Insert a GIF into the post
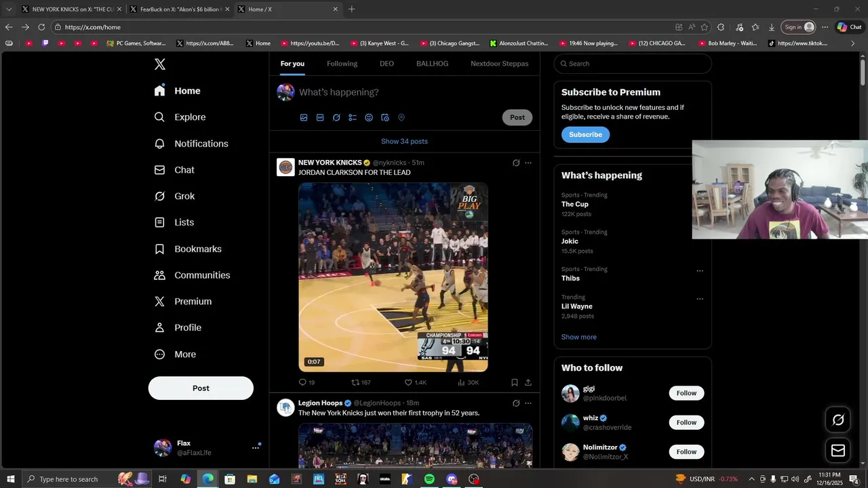This screenshot has height=488, width=868. point(320,117)
